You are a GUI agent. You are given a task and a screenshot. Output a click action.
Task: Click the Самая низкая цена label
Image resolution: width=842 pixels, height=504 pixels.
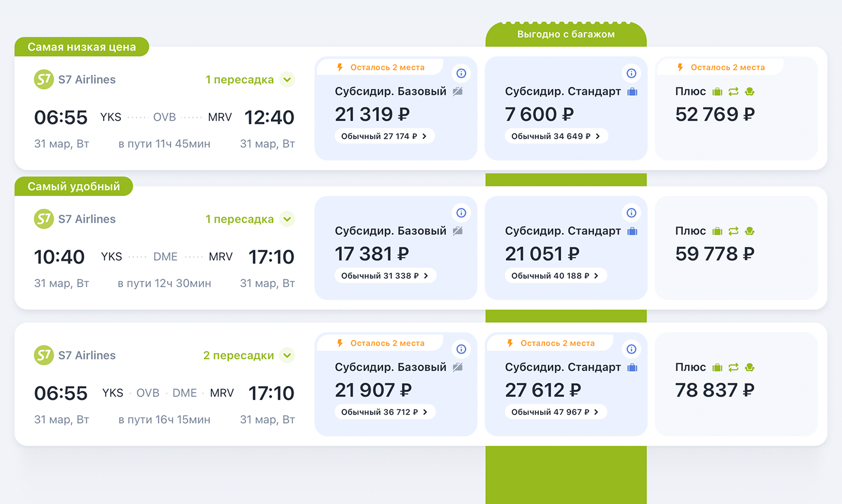(x=81, y=47)
